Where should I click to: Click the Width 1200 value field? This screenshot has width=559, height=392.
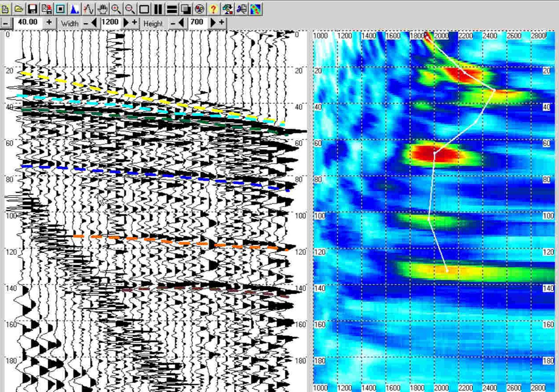pyautogui.click(x=110, y=23)
